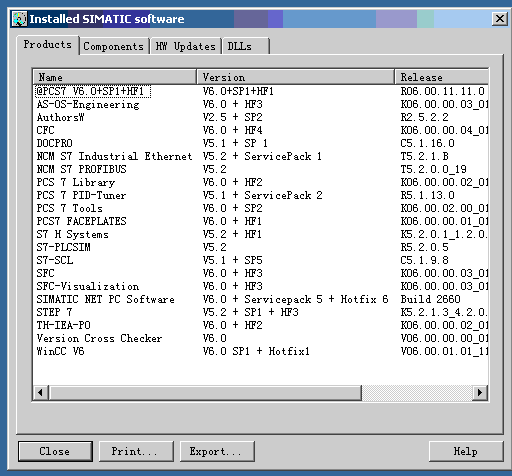Image resolution: width=512 pixels, height=476 pixels.
Task: Open the HW Updates tab
Action: tap(186, 46)
